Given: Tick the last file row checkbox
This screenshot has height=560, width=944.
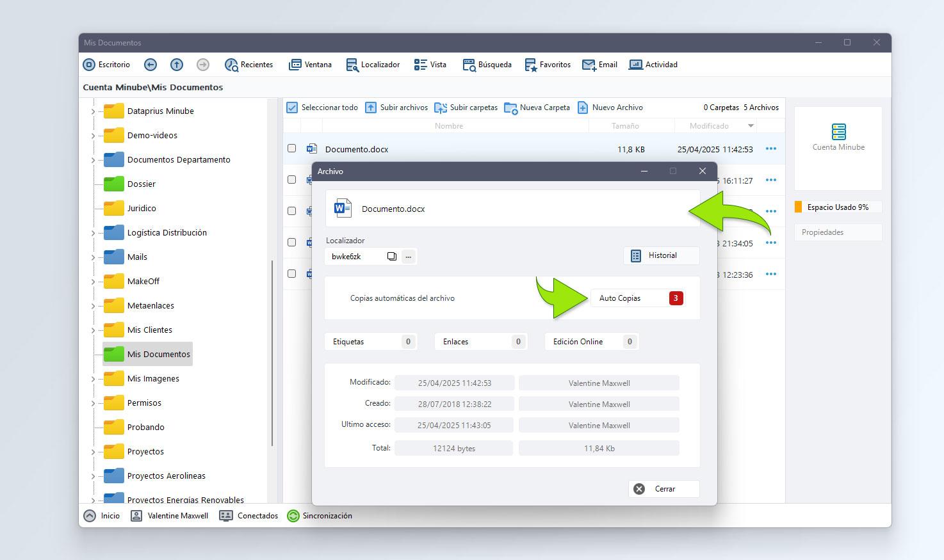Looking at the screenshot, I should click(292, 274).
